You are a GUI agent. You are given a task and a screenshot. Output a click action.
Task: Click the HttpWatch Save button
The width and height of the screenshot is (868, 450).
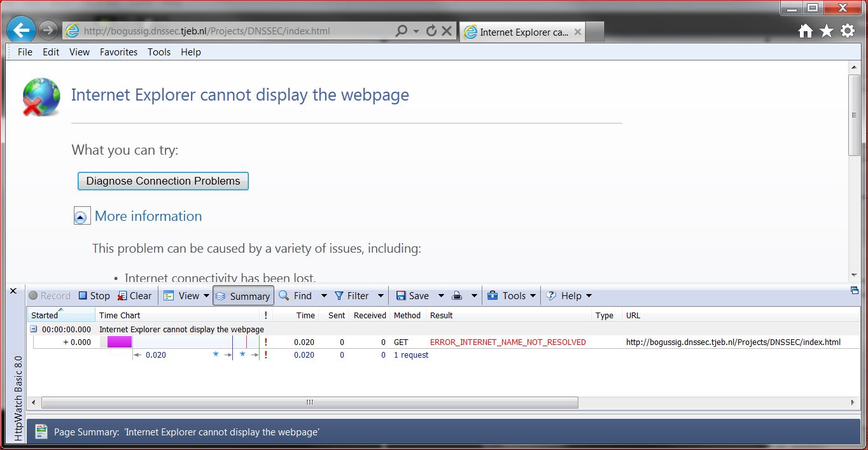412,296
